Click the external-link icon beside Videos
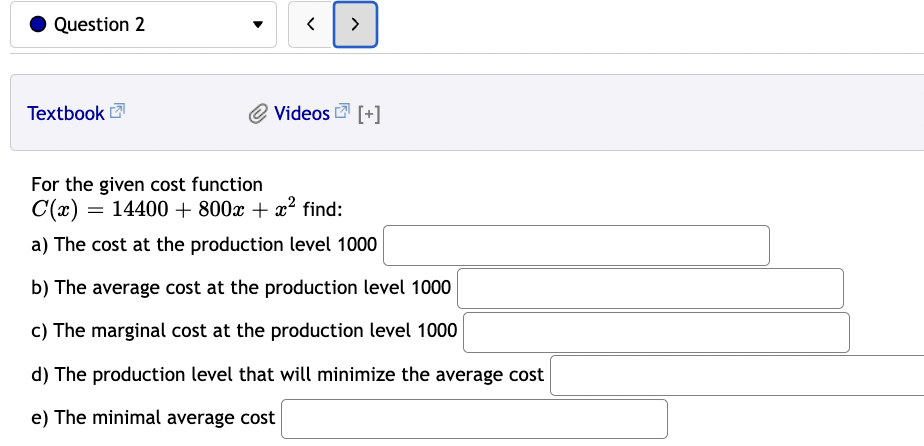924x446 pixels. click(343, 112)
